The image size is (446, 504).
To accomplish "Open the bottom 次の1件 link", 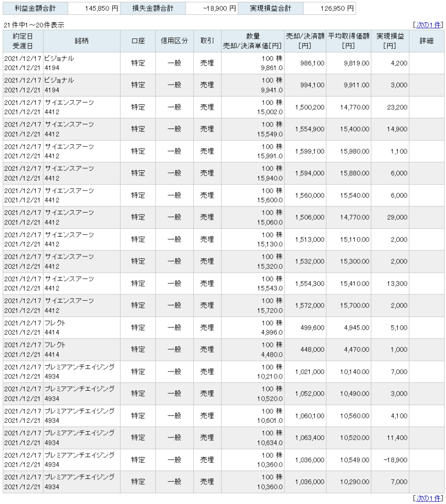I will click(x=428, y=498).
